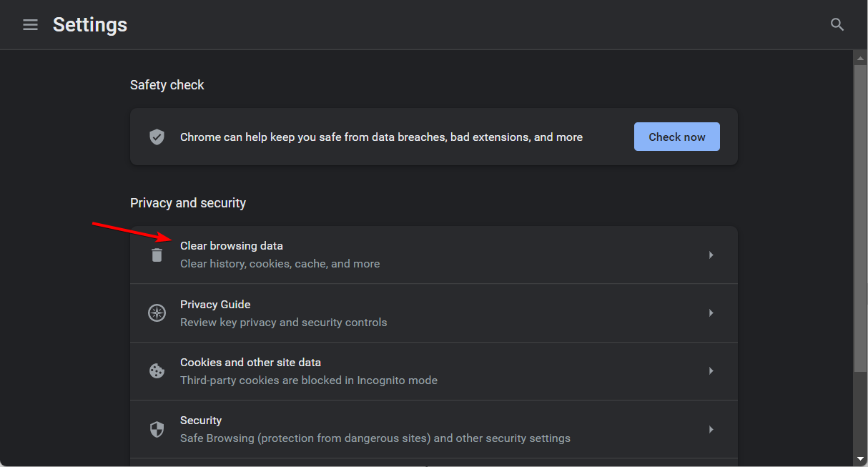Expand the Clear browsing data arrow
Image resolution: width=868 pixels, height=467 pixels.
click(711, 255)
